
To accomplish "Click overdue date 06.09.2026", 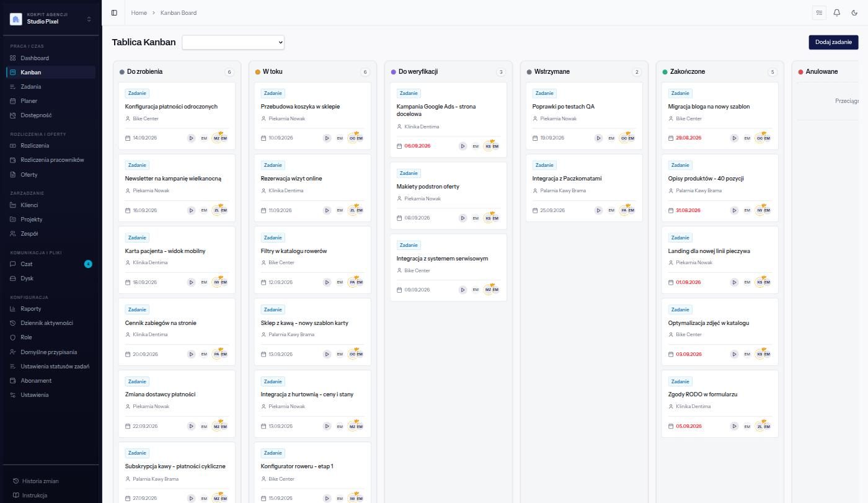I will click(417, 146).
